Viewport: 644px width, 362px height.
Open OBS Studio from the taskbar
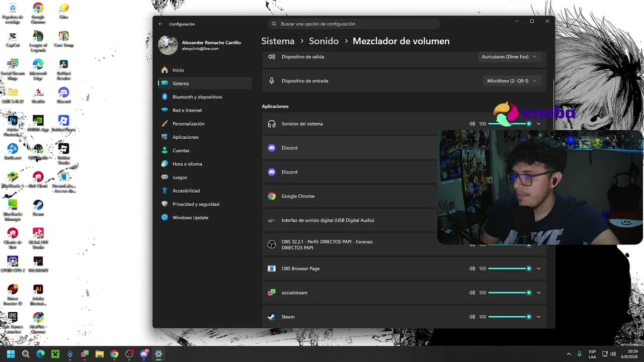click(129, 354)
